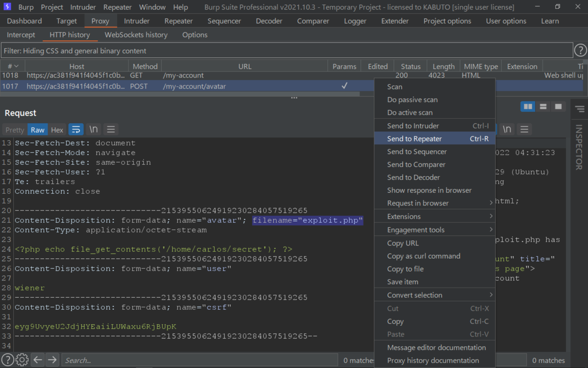Open the Request hamburger options menu

111,130
